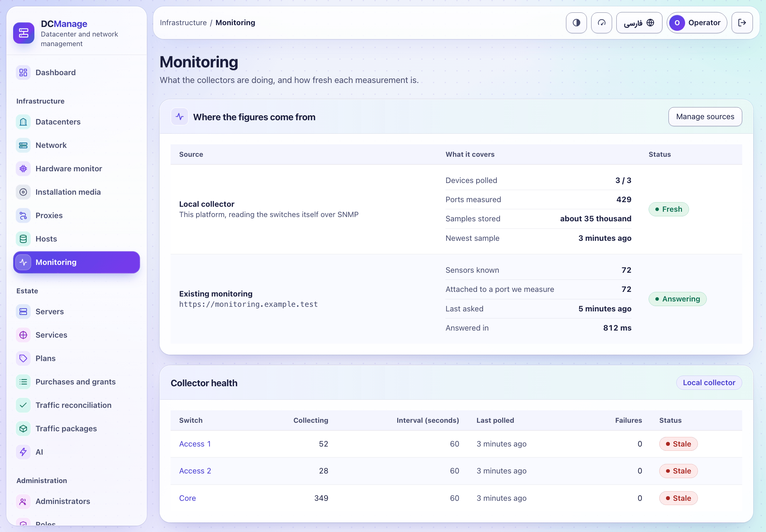Viewport: 766px width, 532px height.
Task: Select Monitoring in the sidebar
Action: 77,262
